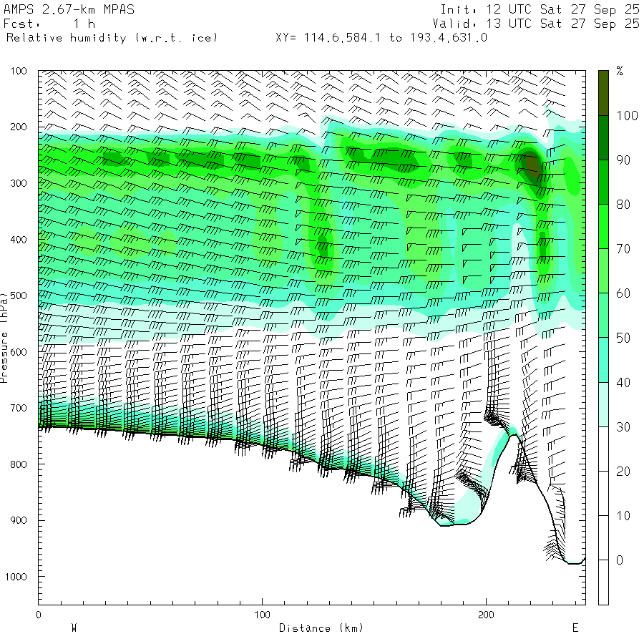Viewport: 644px width, 644px height.
Task: Click the '200' distance axis label at the bottom
Action: tap(486, 615)
